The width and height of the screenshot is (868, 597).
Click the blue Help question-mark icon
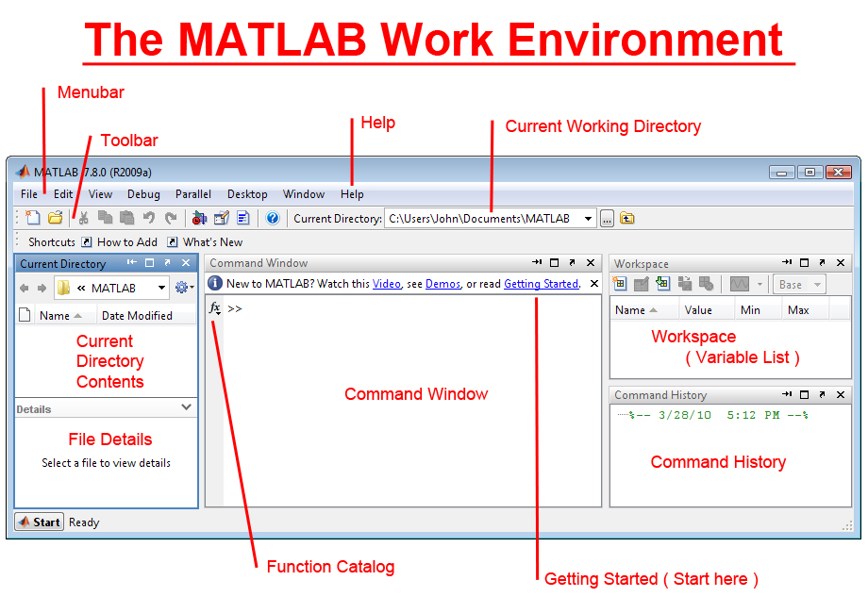[273, 218]
